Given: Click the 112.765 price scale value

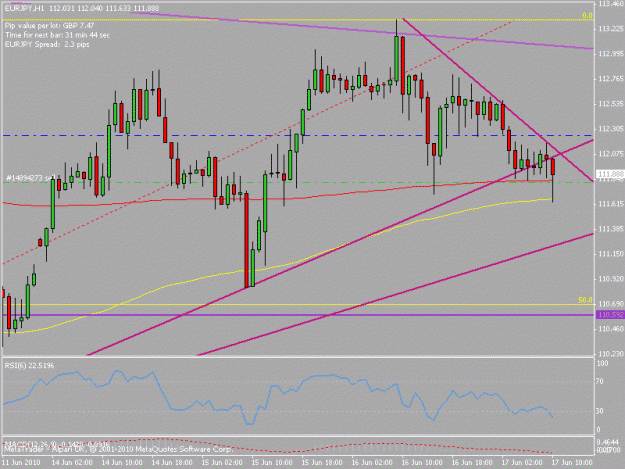Looking at the screenshot, I should [610, 79].
